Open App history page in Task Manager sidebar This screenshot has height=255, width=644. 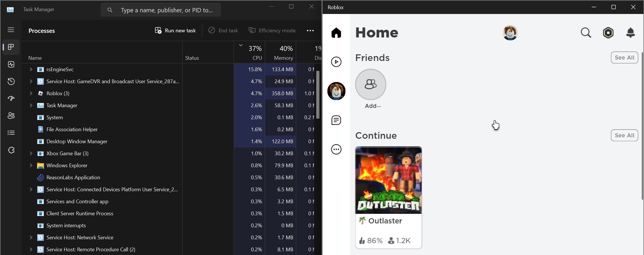[11, 81]
